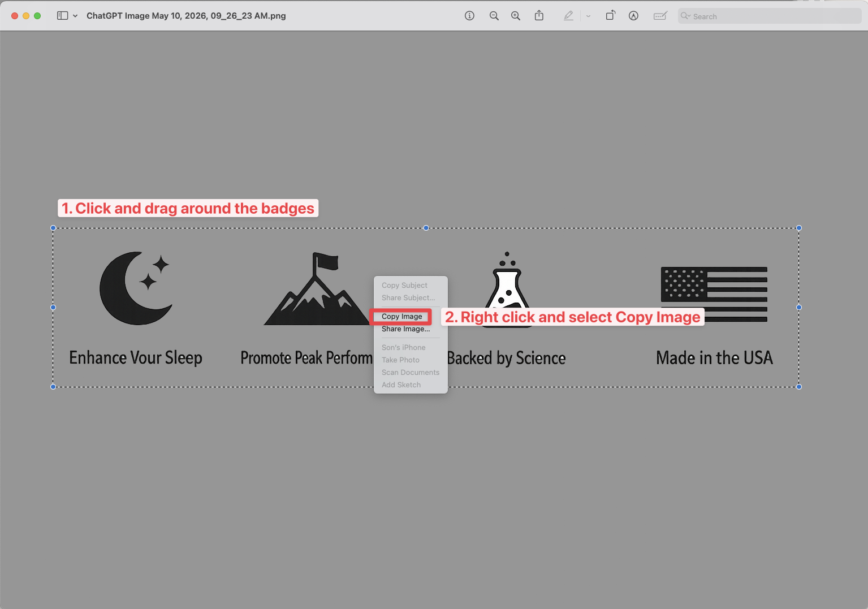Image resolution: width=868 pixels, height=609 pixels.
Task: Click the "Made in the USA" caption
Action: [x=714, y=358]
